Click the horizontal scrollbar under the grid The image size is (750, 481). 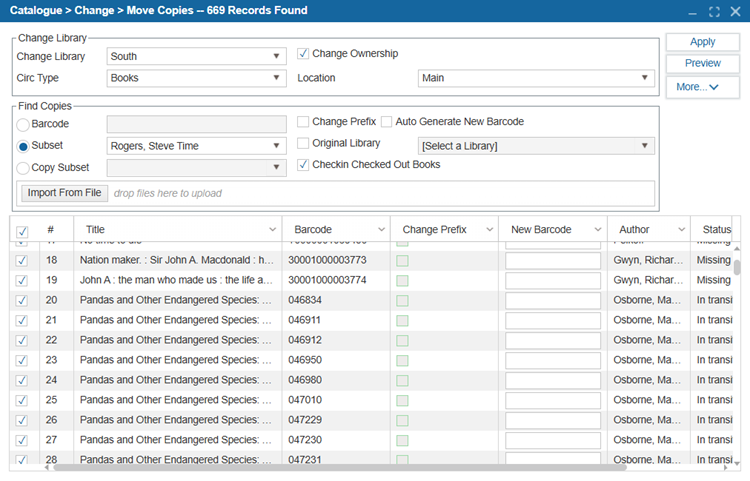pyautogui.click(x=340, y=467)
